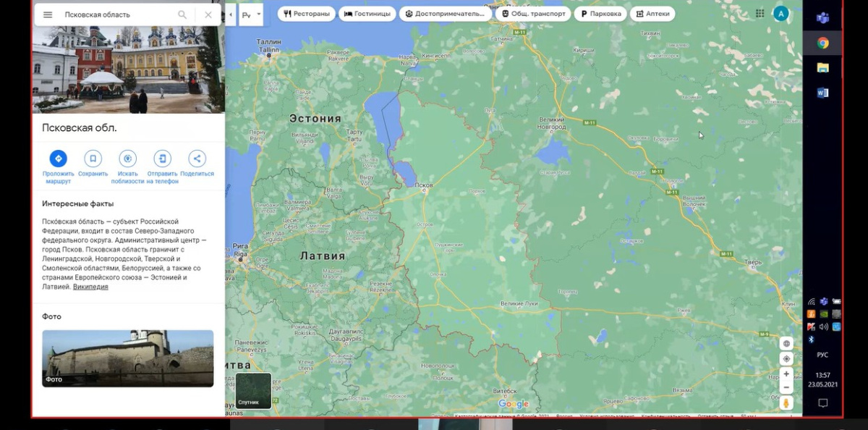Open the Google Maps hamburger menu
The image size is (868, 430).
tap(48, 14)
